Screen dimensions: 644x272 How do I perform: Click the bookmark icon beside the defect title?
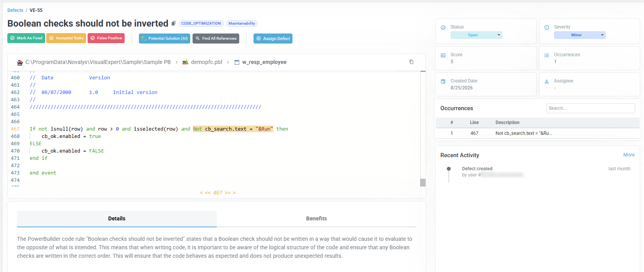pyautogui.click(x=174, y=24)
